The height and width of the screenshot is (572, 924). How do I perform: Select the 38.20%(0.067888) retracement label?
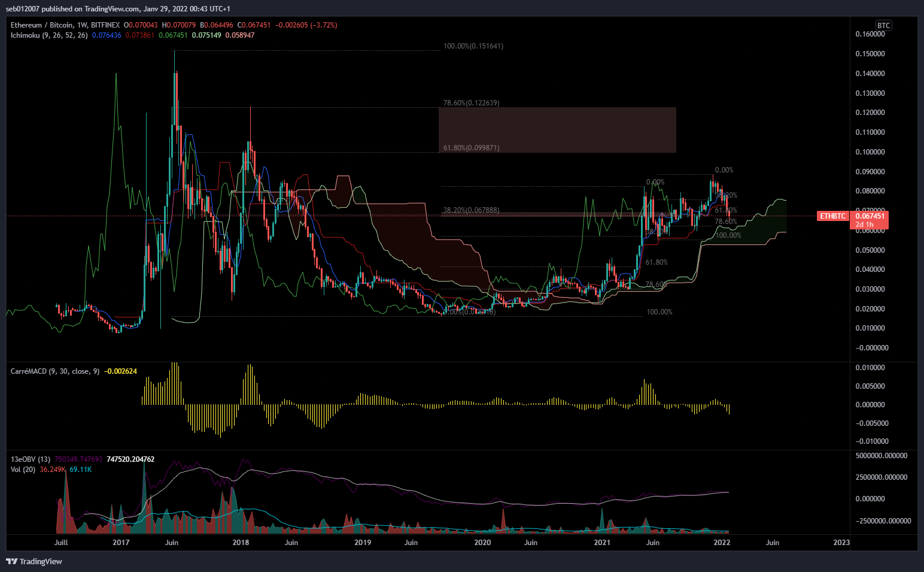point(471,210)
